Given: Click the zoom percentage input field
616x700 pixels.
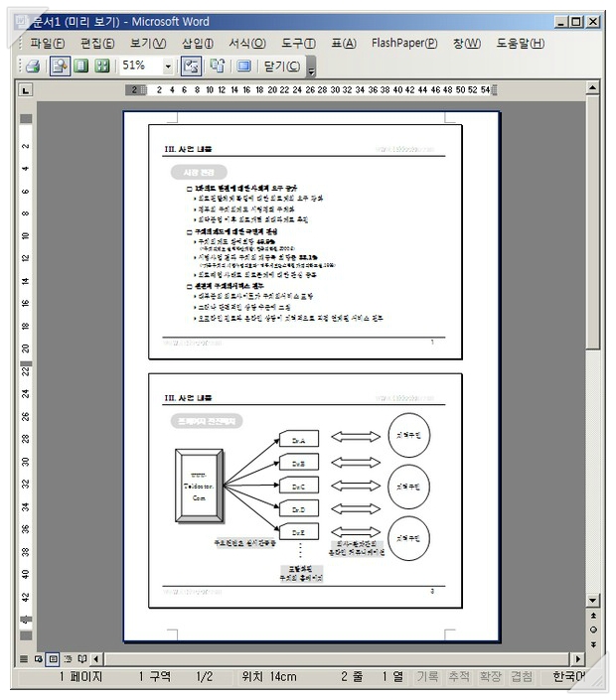Looking at the screenshot, I should click(x=141, y=67).
